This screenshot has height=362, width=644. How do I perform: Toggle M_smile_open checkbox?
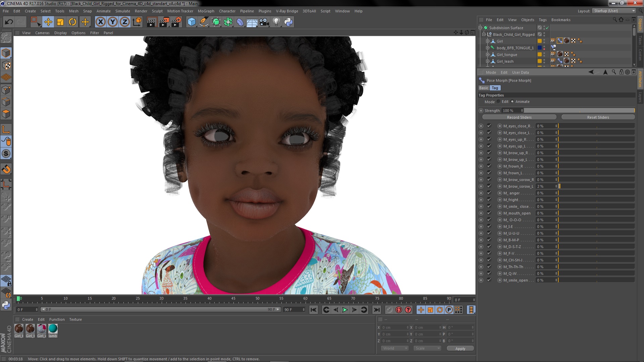(x=489, y=280)
